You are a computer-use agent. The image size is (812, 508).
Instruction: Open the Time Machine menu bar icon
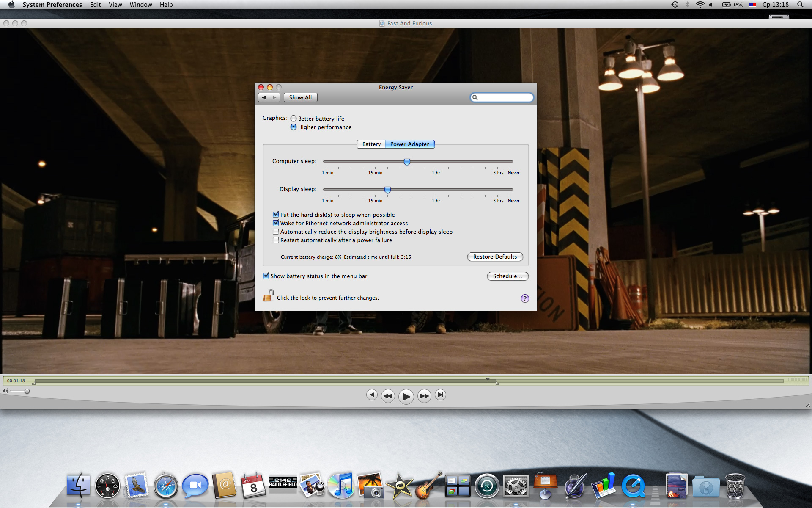(x=675, y=4)
